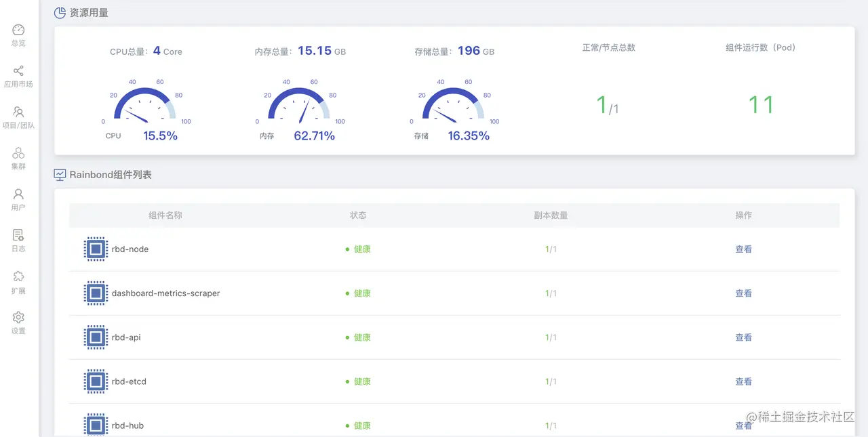The width and height of the screenshot is (868, 437).
Task: Click the 健康 status of rbd-node
Action: [358, 249]
